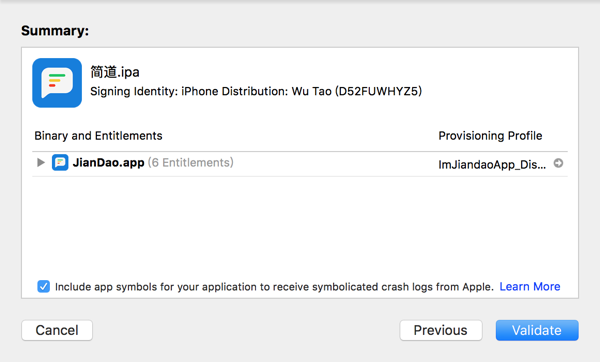Go back with the Previous button
Screen dimensions: 600x362
coord(441,330)
